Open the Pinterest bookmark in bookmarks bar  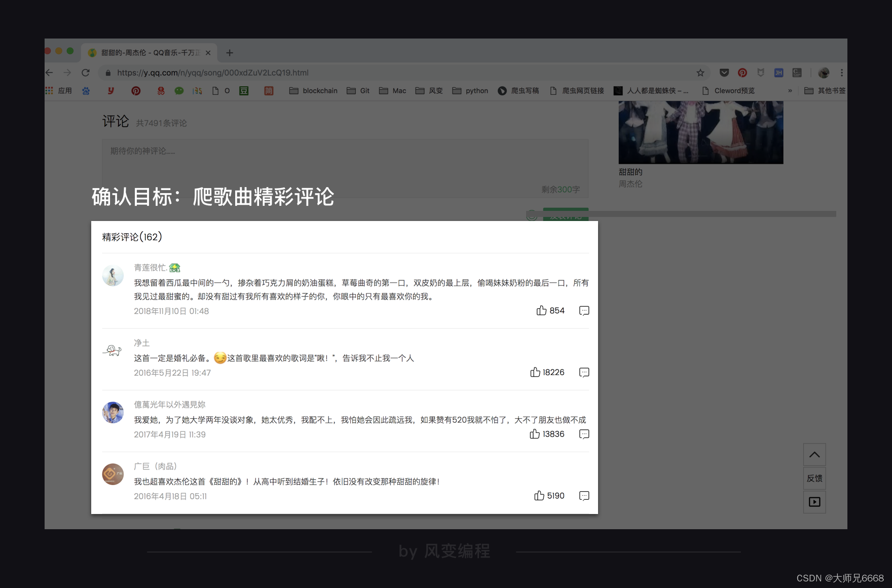point(136,91)
